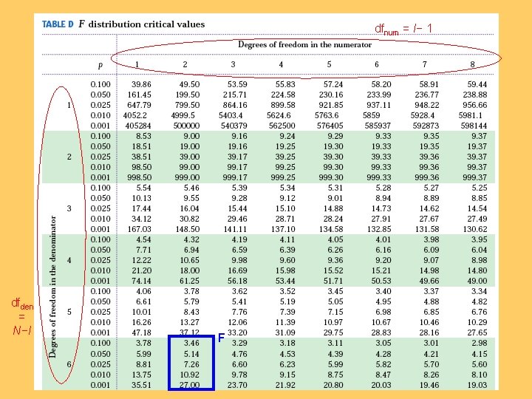Image resolution: width=532 pixels, height=399 pixels.
Task: Click the table value 15.21
Action: [x=381, y=270]
